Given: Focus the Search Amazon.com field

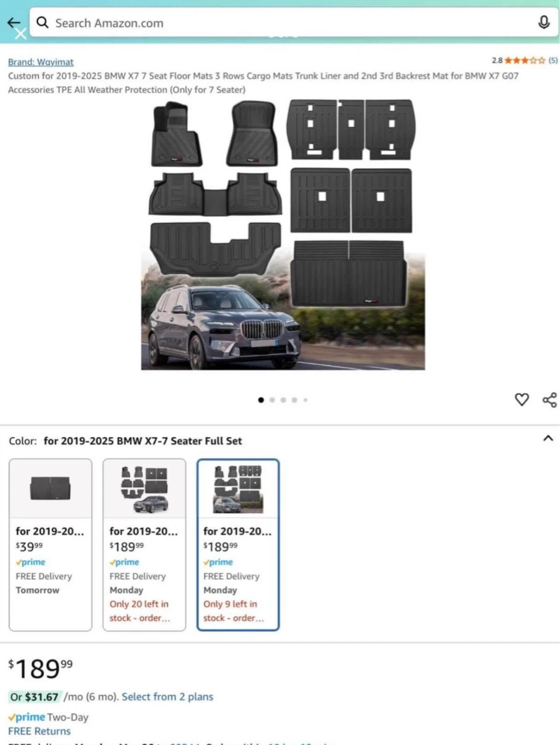Looking at the screenshot, I should [294, 22].
